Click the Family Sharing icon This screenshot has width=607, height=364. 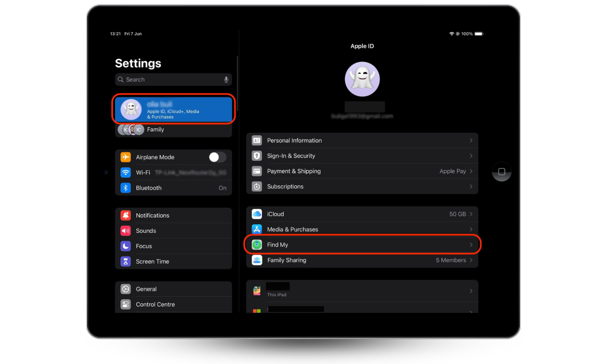(x=257, y=260)
